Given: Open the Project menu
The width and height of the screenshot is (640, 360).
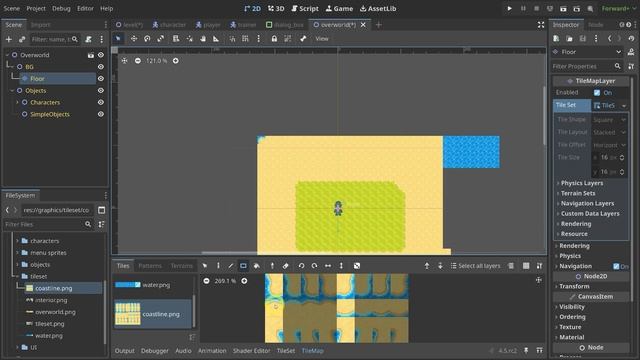Looking at the screenshot, I should pyautogui.click(x=36, y=8).
